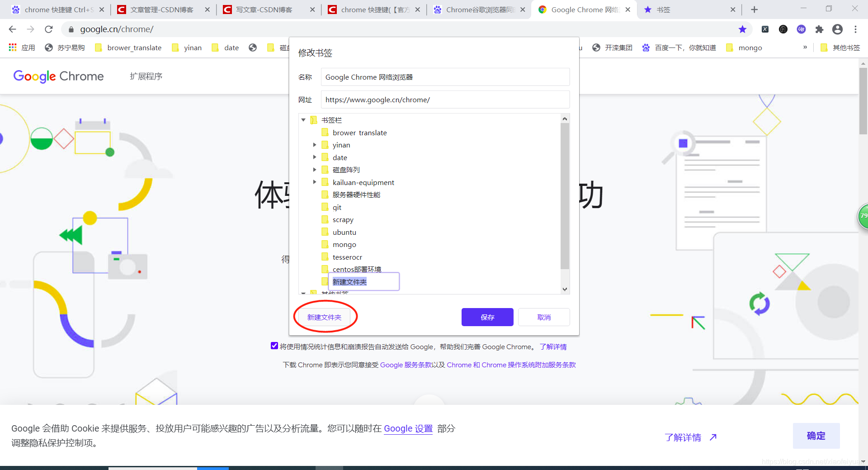868x470 pixels.
Task: Click folder tree scroll-up arrow
Action: (565, 119)
